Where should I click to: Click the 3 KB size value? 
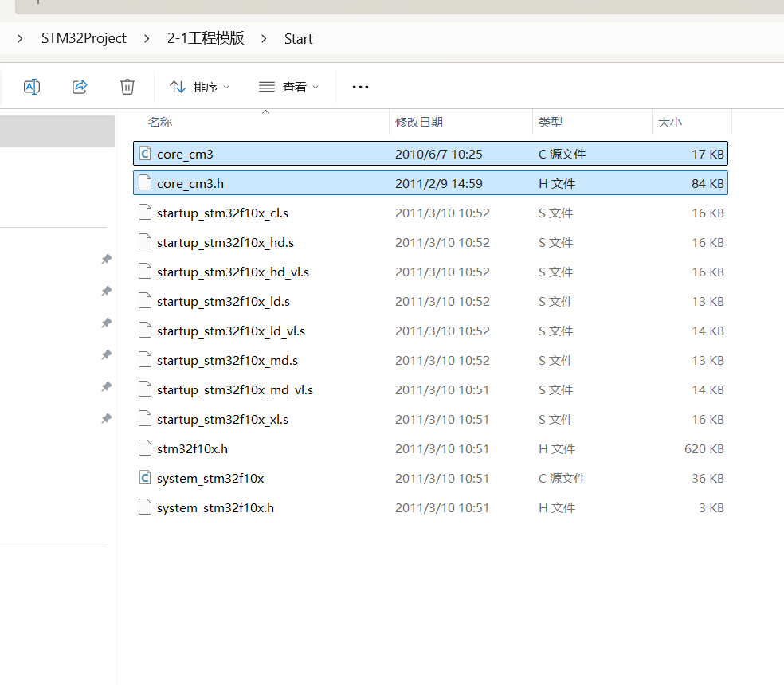point(711,508)
